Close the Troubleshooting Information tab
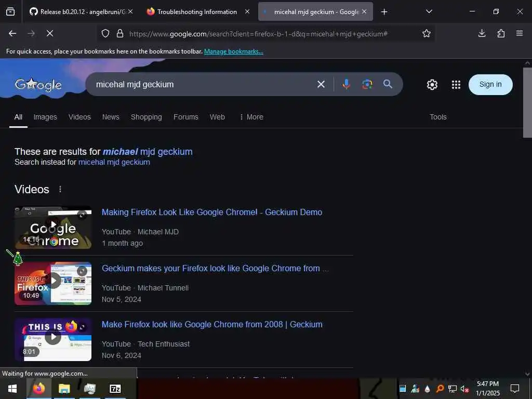This screenshot has height=399, width=532. click(247, 11)
